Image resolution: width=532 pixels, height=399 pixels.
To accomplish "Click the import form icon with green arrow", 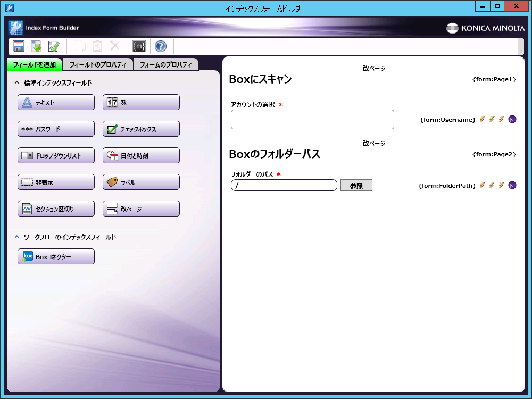I will [x=36, y=46].
